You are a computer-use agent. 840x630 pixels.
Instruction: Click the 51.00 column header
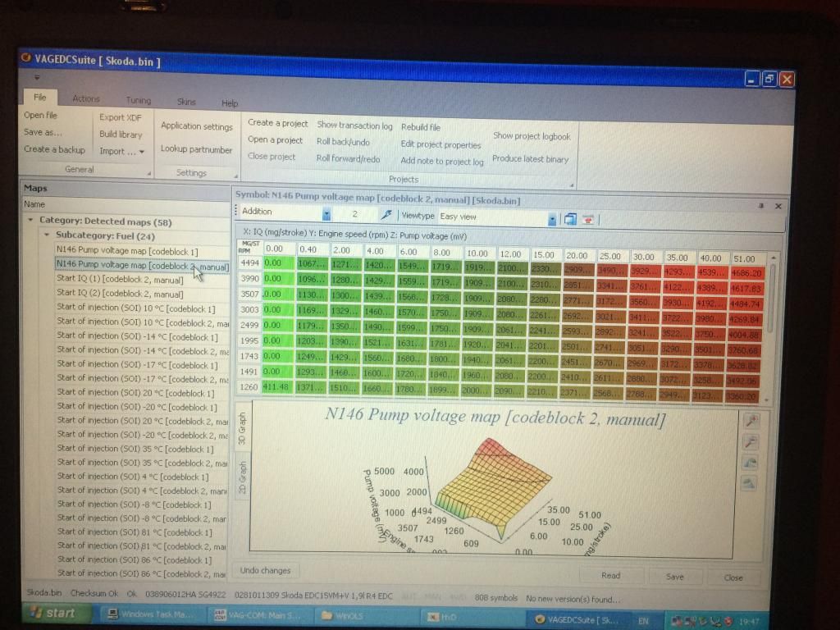point(743,258)
